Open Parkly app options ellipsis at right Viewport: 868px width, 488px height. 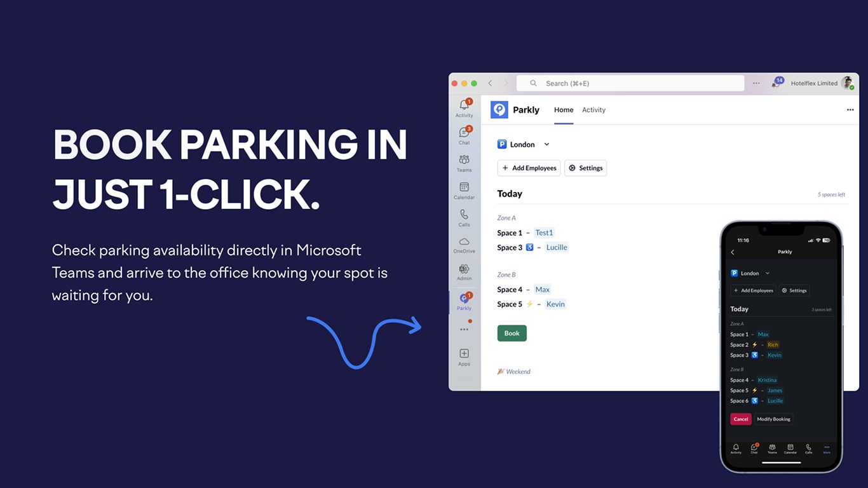(850, 110)
